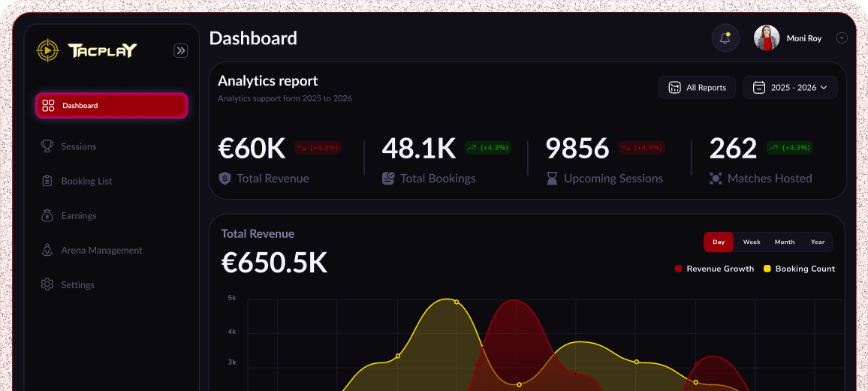Click the Upcoming Sessions hourglass icon
This screenshot has height=391, width=868.
pos(552,179)
